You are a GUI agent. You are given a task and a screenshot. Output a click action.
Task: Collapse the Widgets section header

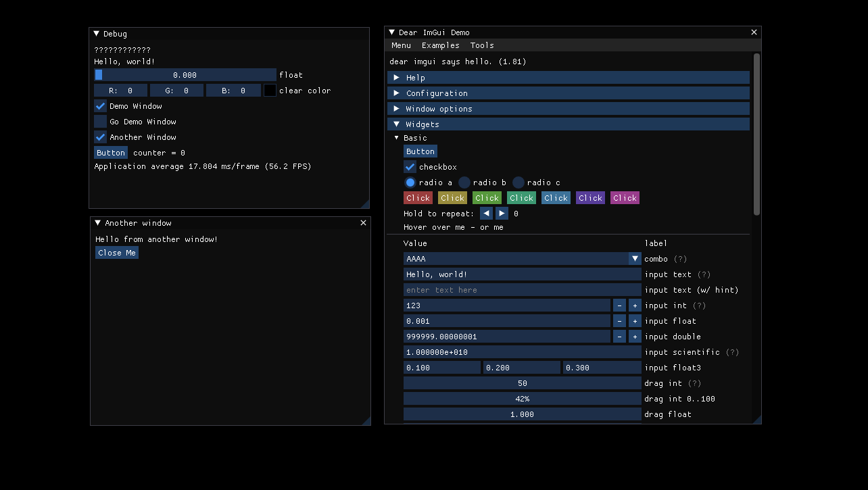coord(569,124)
